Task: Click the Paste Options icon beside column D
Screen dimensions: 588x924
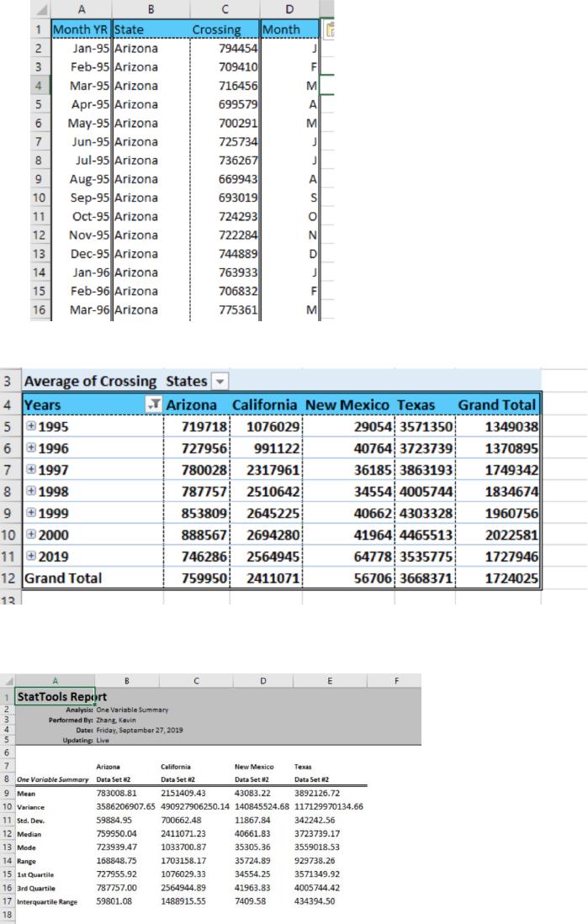Action: click(330, 29)
